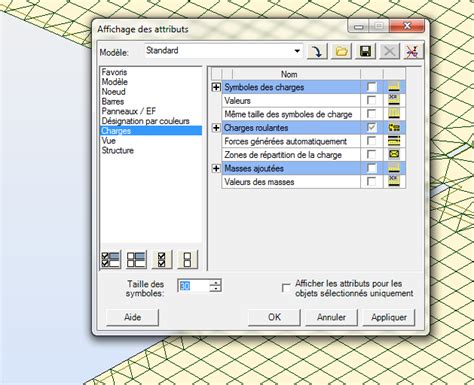
Task: Select the Modèle category
Action: (x=115, y=82)
